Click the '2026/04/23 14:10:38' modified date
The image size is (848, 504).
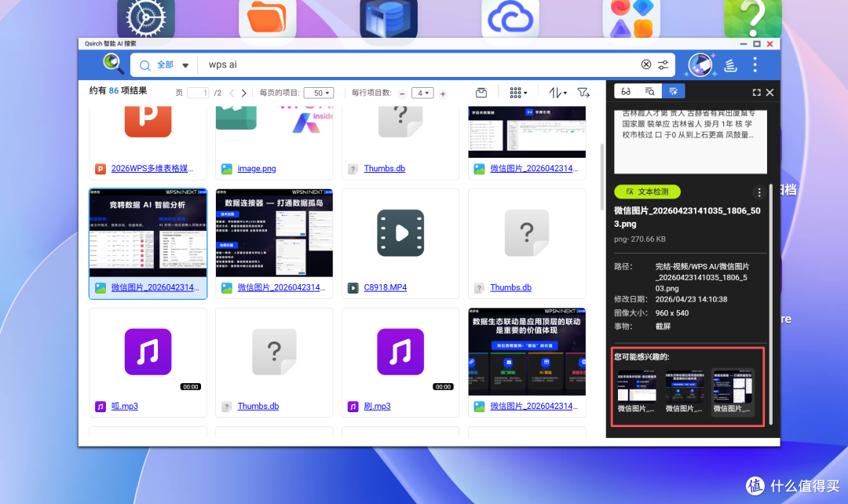(x=691, y=300)
